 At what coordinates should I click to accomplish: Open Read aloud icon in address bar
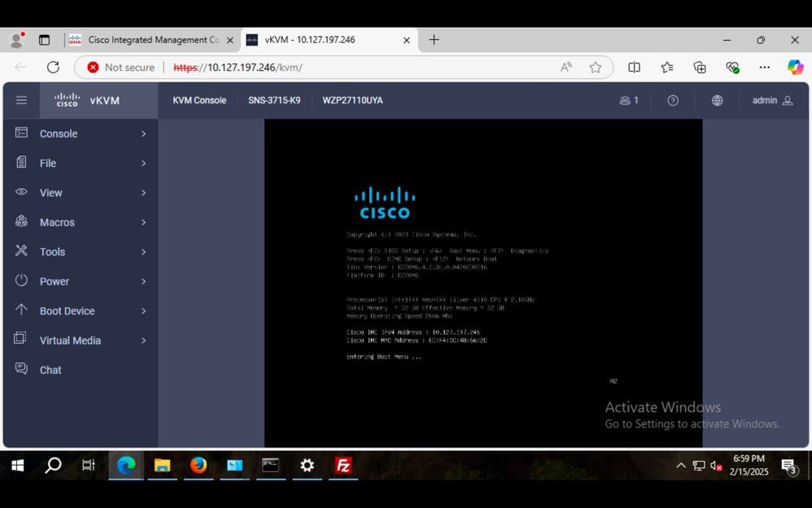(x=566, y=68)
